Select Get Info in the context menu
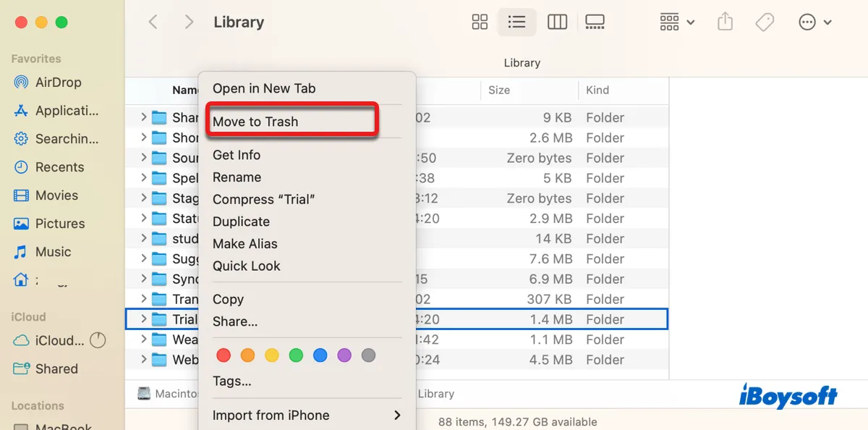The height and width of the screenshot is (430, 868). click(x=237, y=155)
